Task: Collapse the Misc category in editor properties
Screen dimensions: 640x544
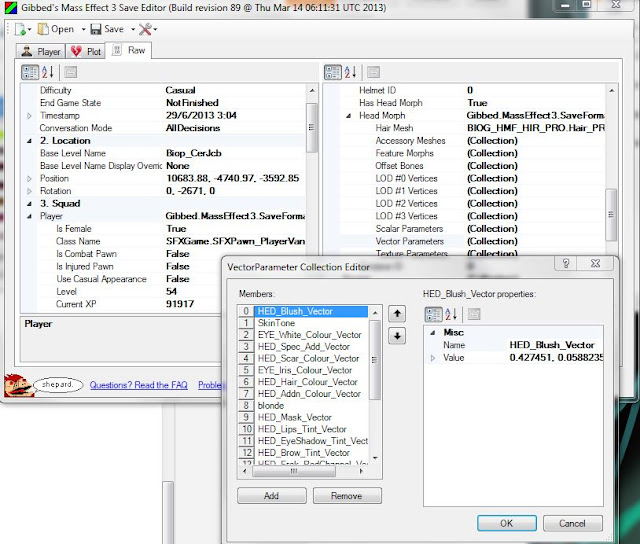Action: pyautogui.click(x=433, y=333)
